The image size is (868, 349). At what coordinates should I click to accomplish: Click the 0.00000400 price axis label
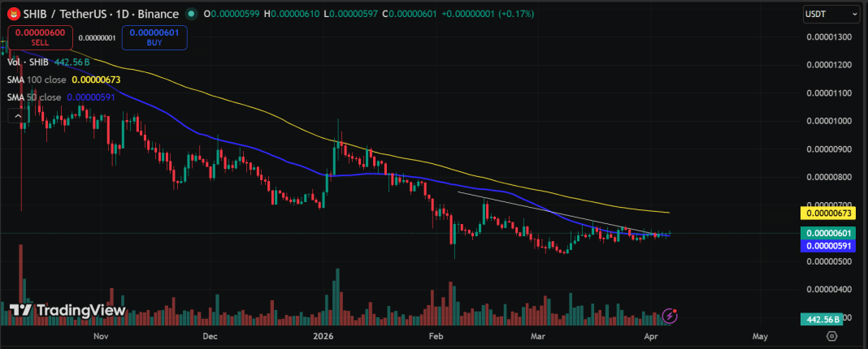tap(827, 289)
